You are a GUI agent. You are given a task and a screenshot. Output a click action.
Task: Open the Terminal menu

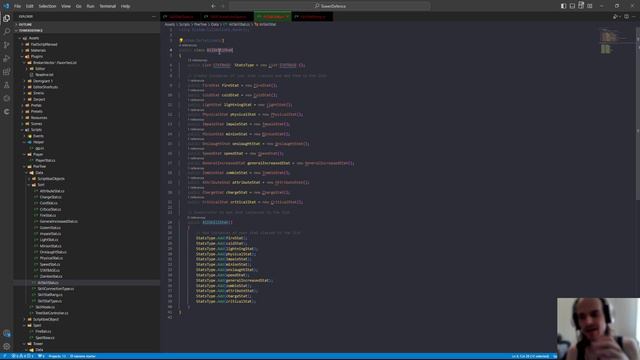[108, 6]
